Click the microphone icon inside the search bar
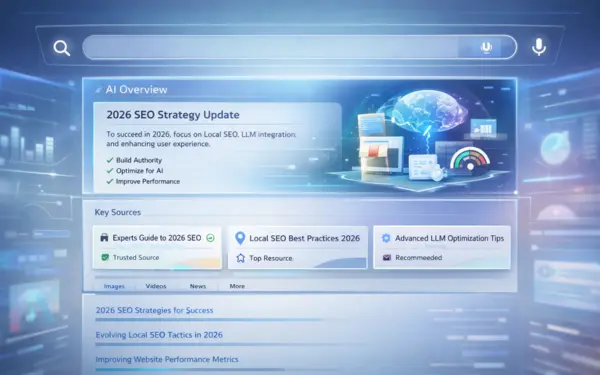The width and height of the screenshot is (600, 375). (x=486, y=47)
